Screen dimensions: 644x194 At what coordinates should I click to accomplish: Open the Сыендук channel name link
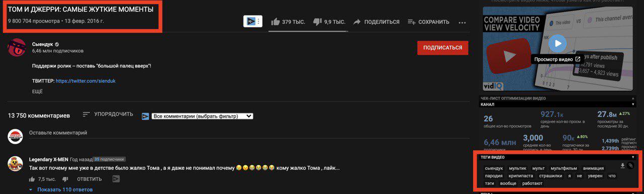point(42,44)
